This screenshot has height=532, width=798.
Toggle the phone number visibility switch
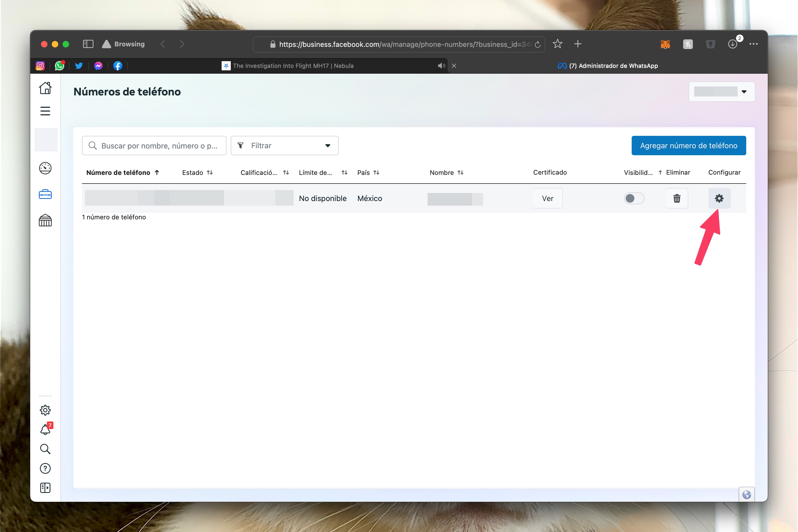coord(634,198)
